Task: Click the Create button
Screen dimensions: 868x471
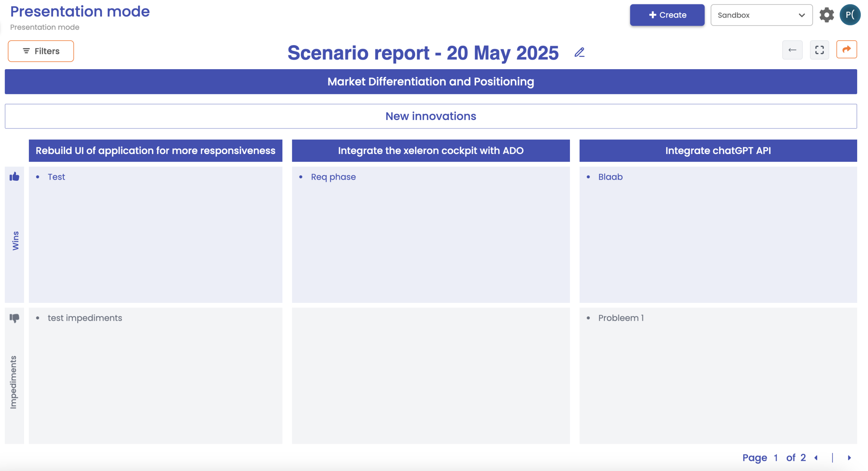Action: 667,15
